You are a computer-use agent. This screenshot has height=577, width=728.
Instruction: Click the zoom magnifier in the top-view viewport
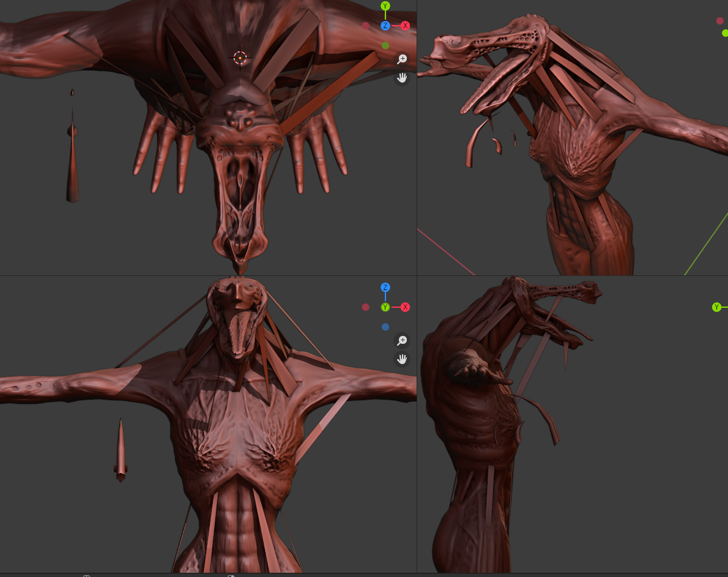click(x=402, y=59)
